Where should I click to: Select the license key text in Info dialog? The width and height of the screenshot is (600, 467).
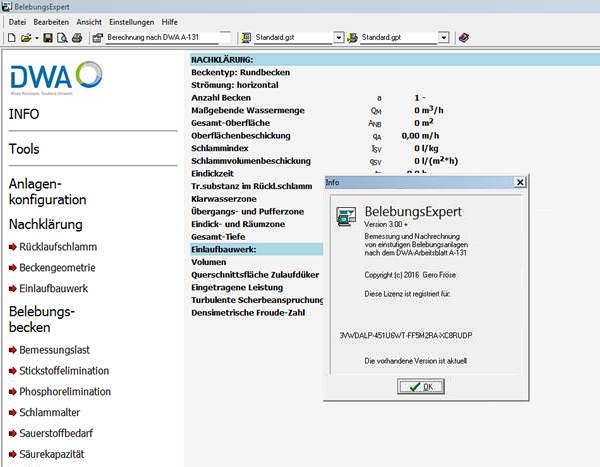(406, 336)
